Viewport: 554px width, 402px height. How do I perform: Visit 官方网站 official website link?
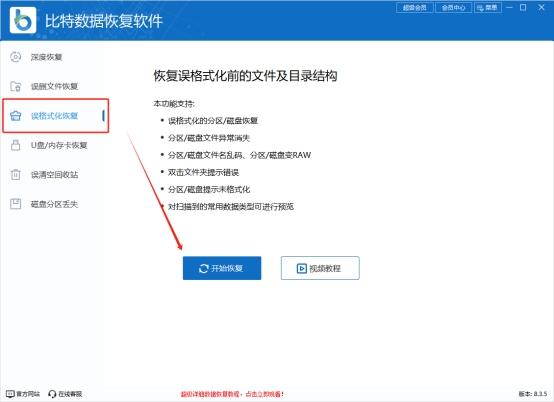[x=23, y=394]
